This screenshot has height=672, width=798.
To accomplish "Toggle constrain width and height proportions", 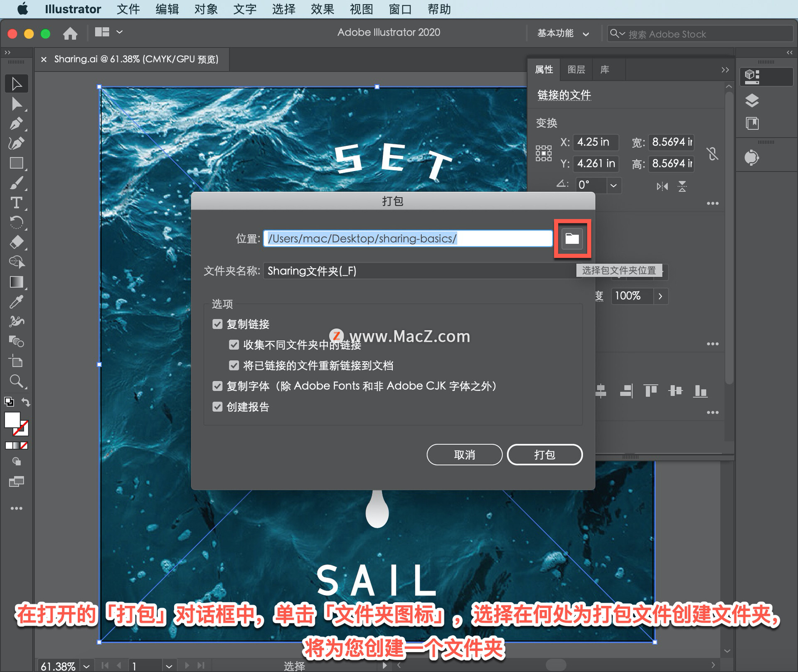I will tap(712, 154).
